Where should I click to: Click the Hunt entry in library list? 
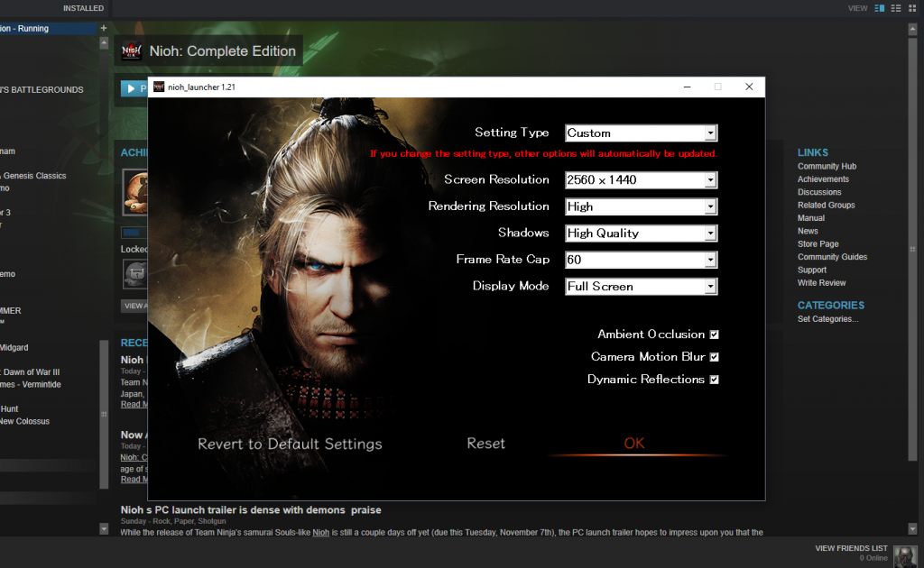point(9,409)
